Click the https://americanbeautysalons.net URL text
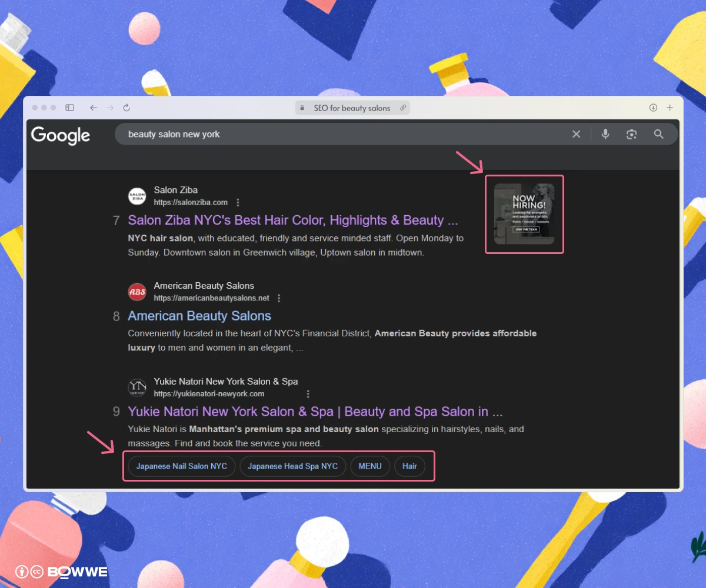Screen dimensions: 706x588 click(212, 298)
